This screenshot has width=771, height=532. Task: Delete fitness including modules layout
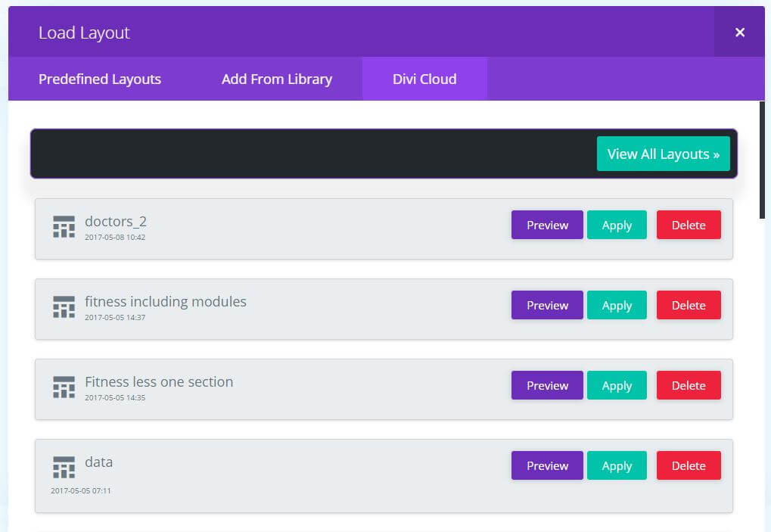coord(689,305)
